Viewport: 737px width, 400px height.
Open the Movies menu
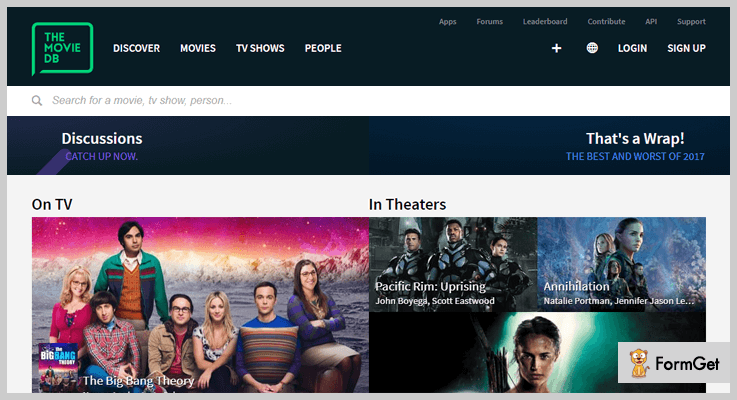pyautogui.click(x=198, y=48)
